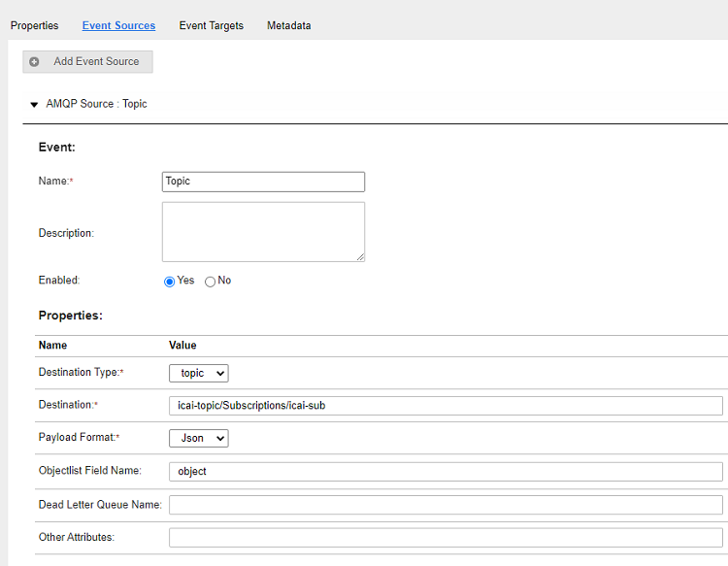Click the 'Properties:' section heading
Viewport: 728px width, 566px height.
point(71,316)
